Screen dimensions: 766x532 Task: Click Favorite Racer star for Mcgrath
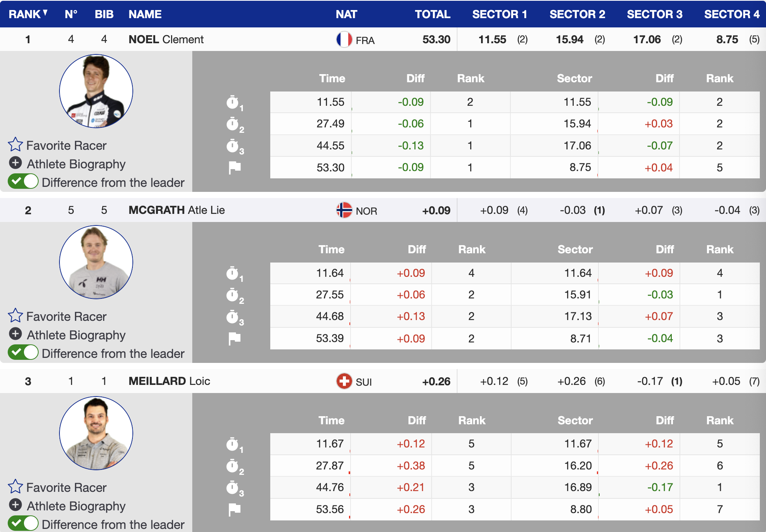[15, 316]
